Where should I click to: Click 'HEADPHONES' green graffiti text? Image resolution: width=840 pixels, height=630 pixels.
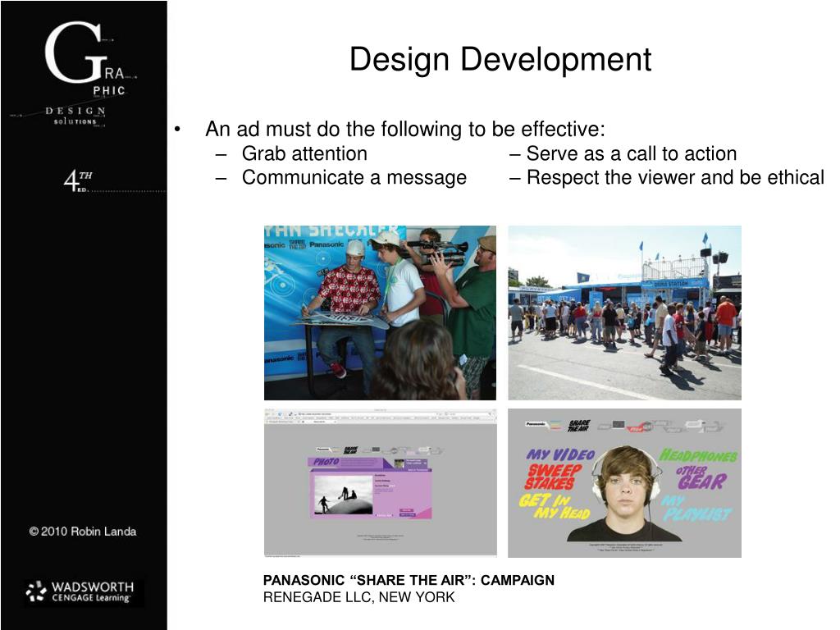point(698,456)
